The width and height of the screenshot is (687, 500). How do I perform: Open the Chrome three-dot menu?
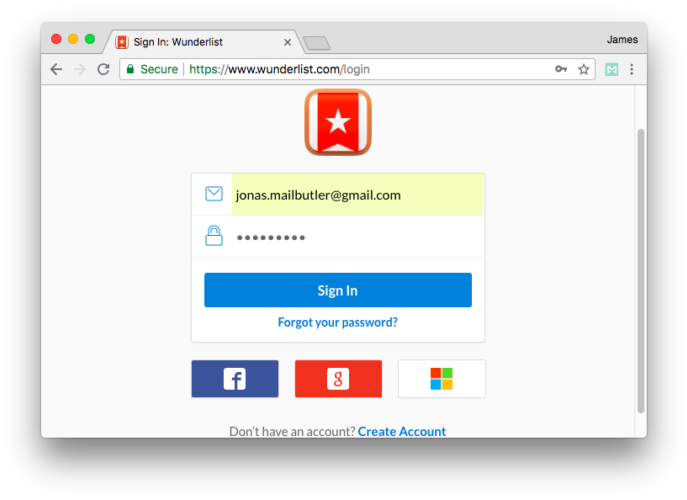tap(632, 69)
